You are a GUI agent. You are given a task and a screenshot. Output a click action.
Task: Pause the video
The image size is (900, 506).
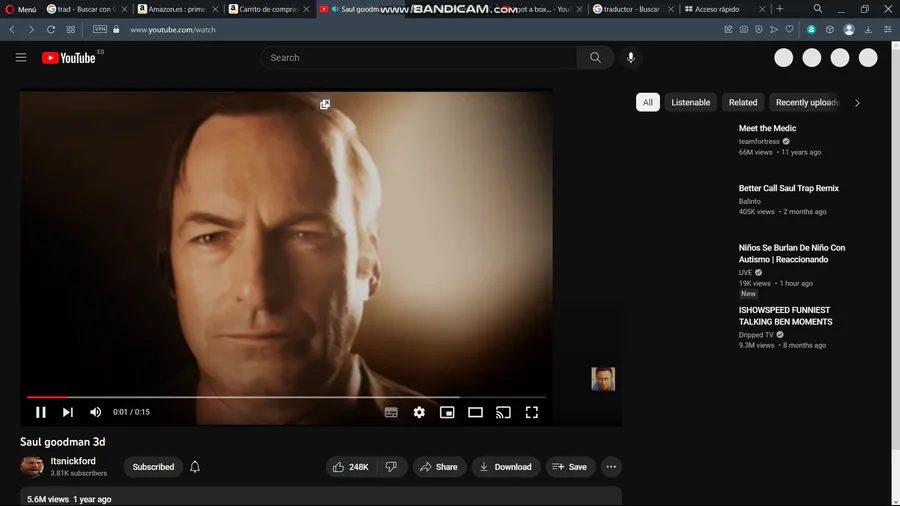click(x=41, y=412)
